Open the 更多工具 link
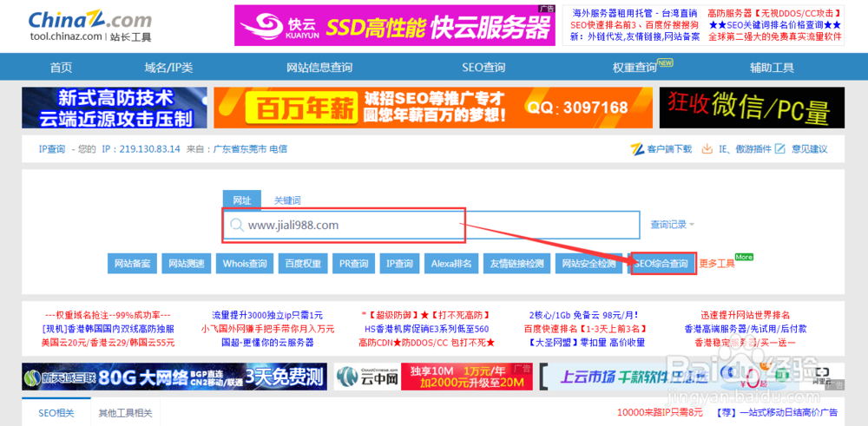 (x=718, y=264)
